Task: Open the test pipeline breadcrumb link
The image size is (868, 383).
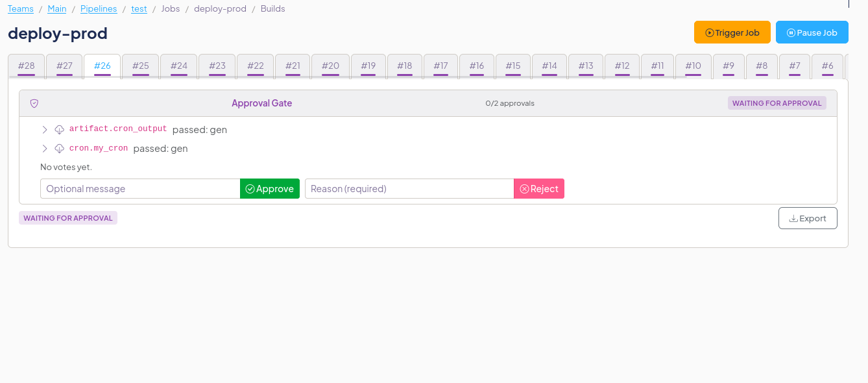Action: click(x=139, y=9)
